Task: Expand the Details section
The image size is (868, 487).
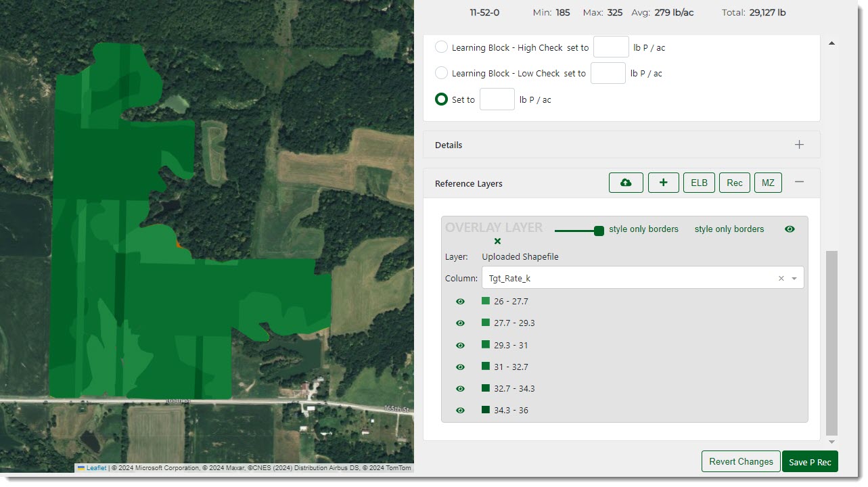Action: [799, 145]
